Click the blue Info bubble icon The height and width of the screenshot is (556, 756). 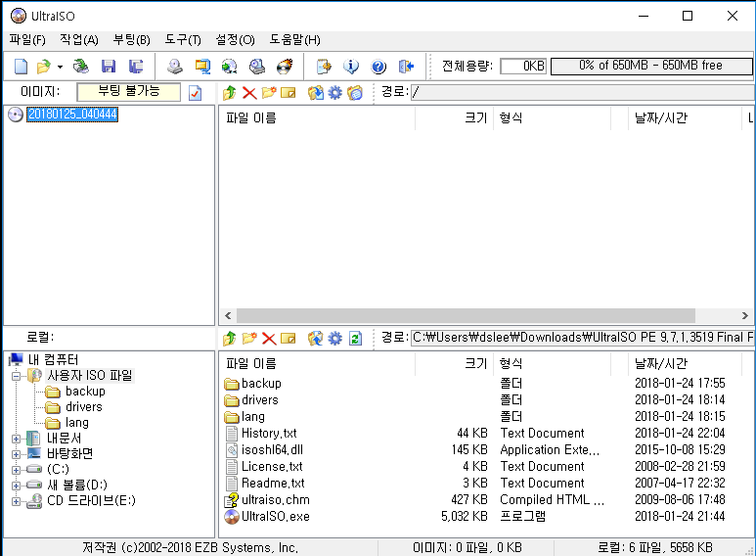coord(351,67)
